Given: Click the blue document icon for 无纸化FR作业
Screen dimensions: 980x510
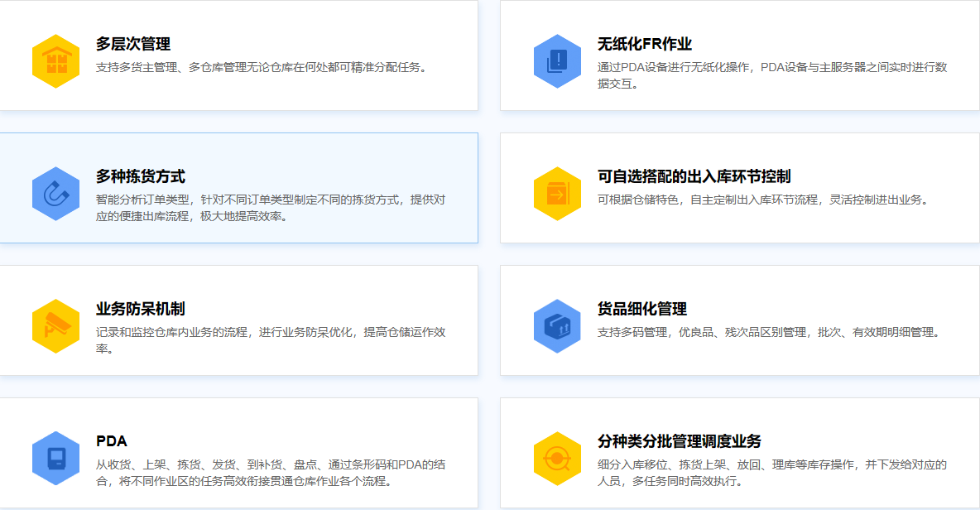Looking at the screenshot, I should pyautogui.click(x=557, y=61).
